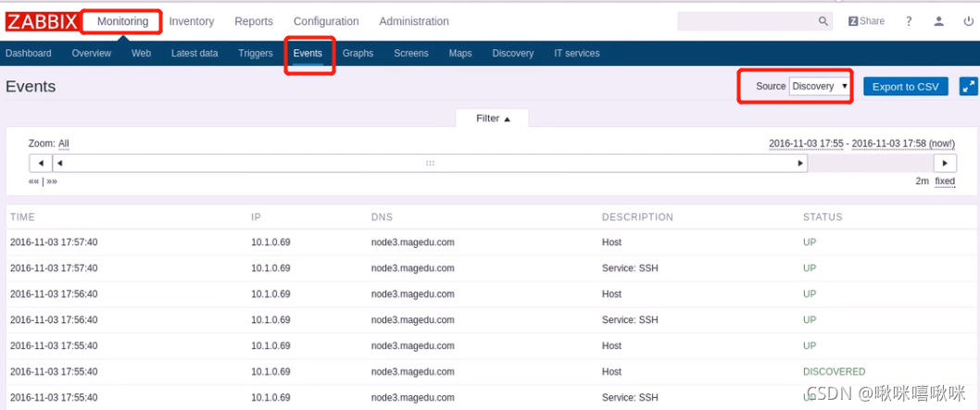Click the timeline scrollbar handle grip
The height and width of the screenshot is (410, 980).
[430, 164]
